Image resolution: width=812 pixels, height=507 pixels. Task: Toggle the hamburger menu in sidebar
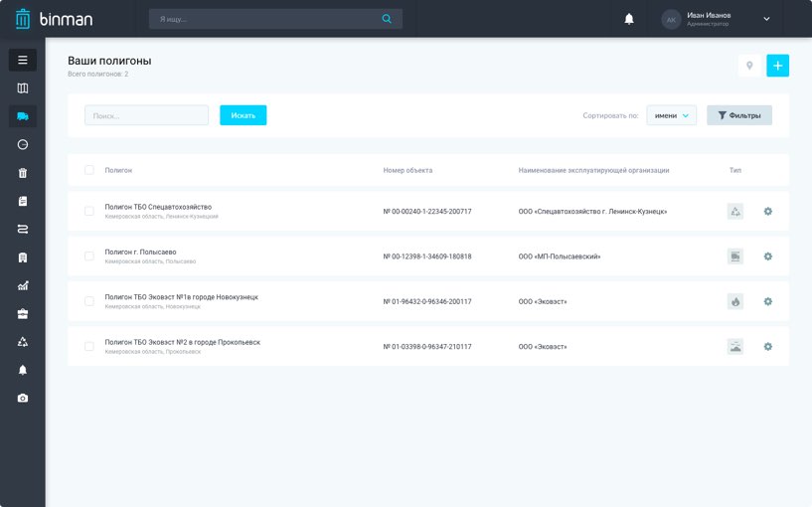click(x=23, y=60)
